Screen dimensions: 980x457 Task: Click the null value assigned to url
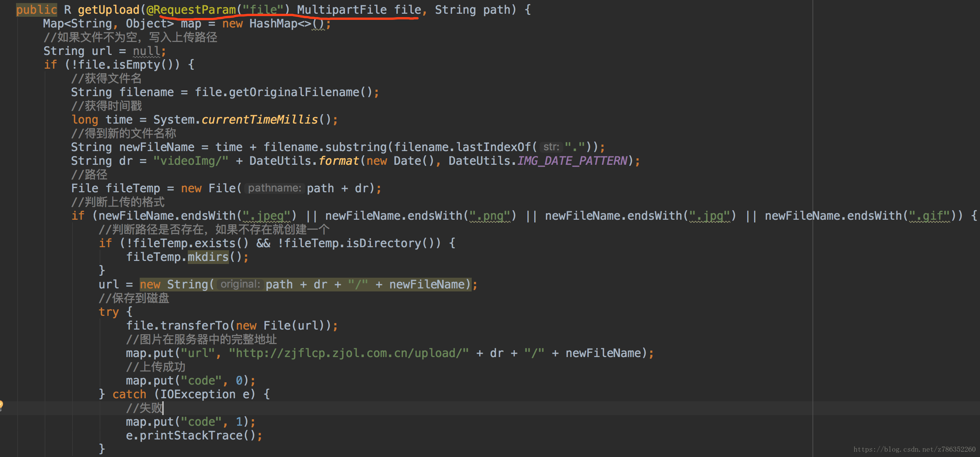click(147, 51)
